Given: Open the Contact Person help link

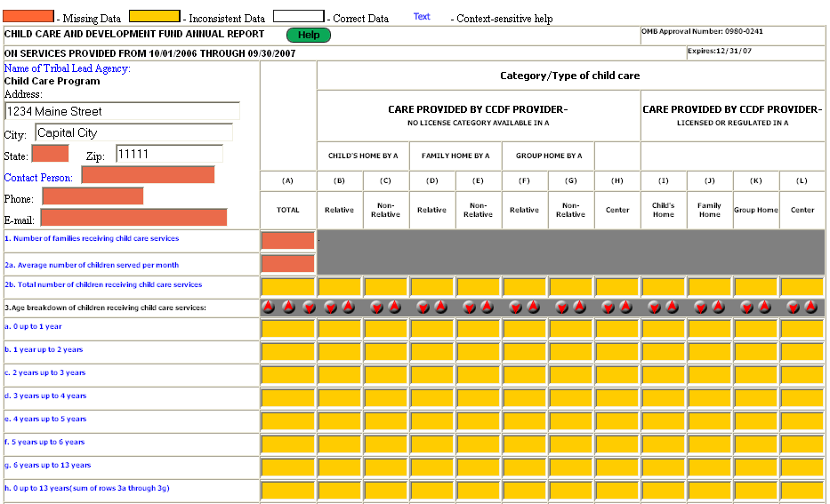Looking at the screenshot, I should coord(38,178).
